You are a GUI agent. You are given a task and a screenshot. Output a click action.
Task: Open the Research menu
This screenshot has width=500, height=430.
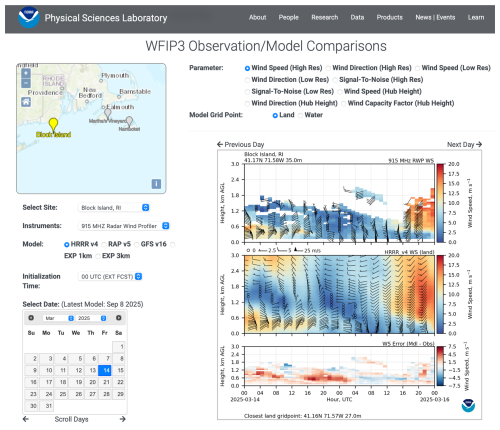coord(325,17)
